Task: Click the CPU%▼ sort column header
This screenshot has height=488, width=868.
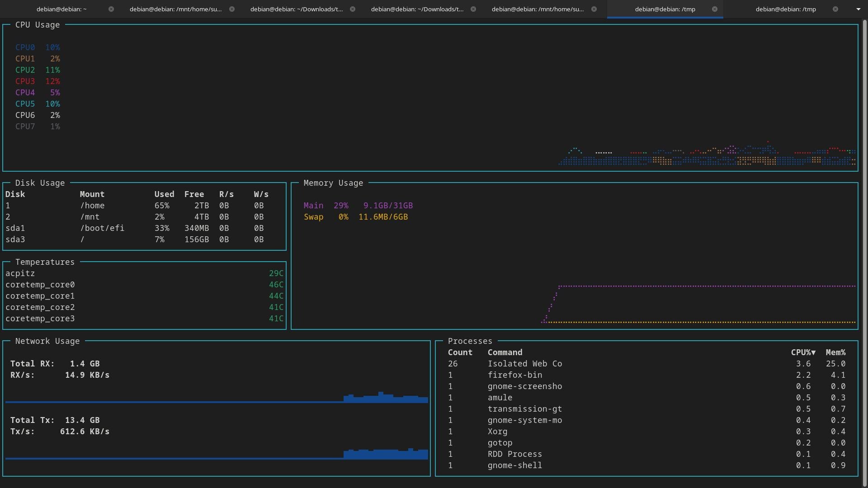Action: tap(803, 352)
